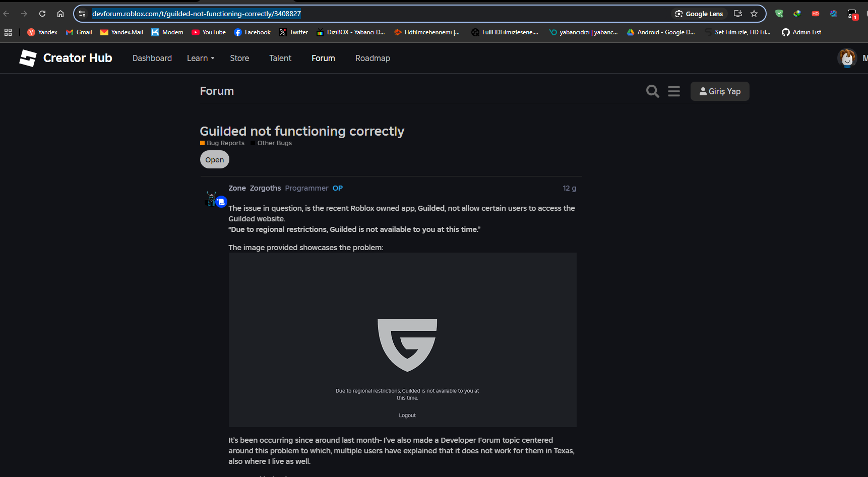868x477 pixels.
Task: View site information for devforum.roblox.com
Action: click(x=83, y=14)
